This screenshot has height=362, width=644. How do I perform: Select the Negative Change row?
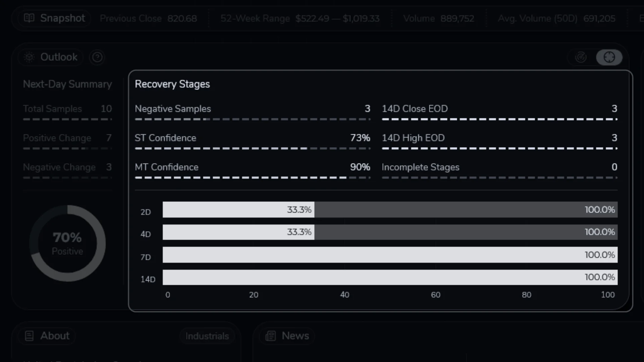[x=67, y=167]
